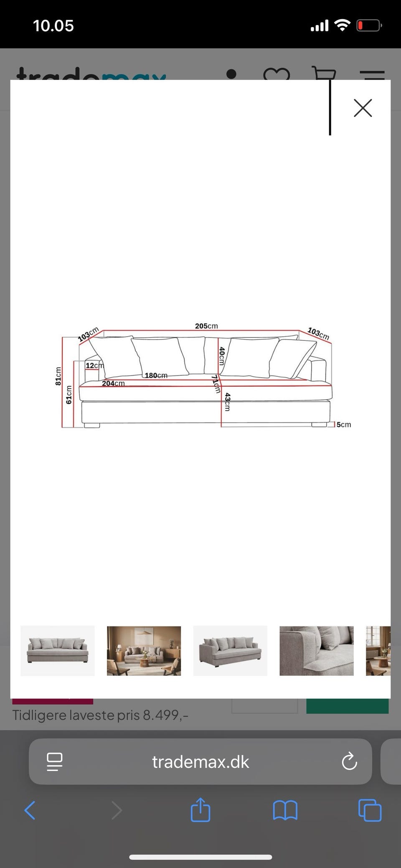
Task: Tap 'Tidligere laveste pris 8.499,-' text
Action: [x=100, y=715]
